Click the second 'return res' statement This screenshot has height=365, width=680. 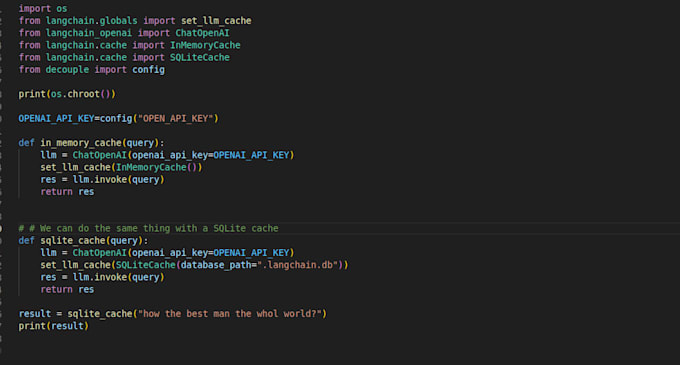click(x=67, y=289)
